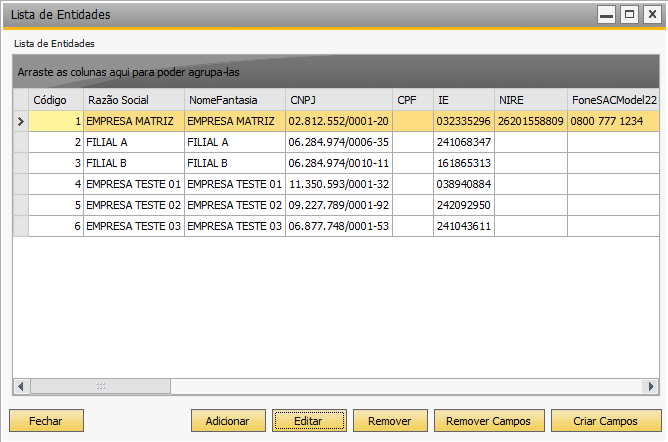Click the row selector arrow of EMPRESA MATRIZ
The width and height of the screenshot is (668, 442).
[21, 121]
